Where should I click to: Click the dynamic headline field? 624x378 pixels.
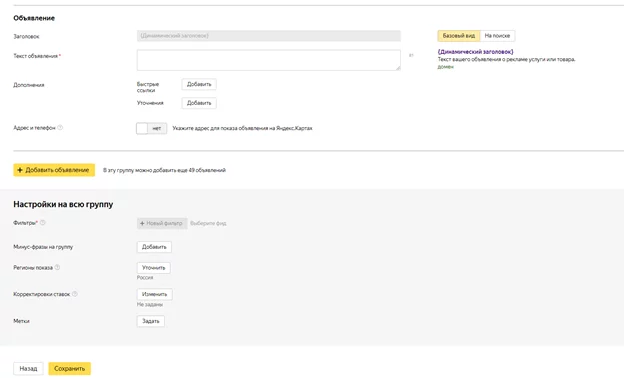[269, 36]
